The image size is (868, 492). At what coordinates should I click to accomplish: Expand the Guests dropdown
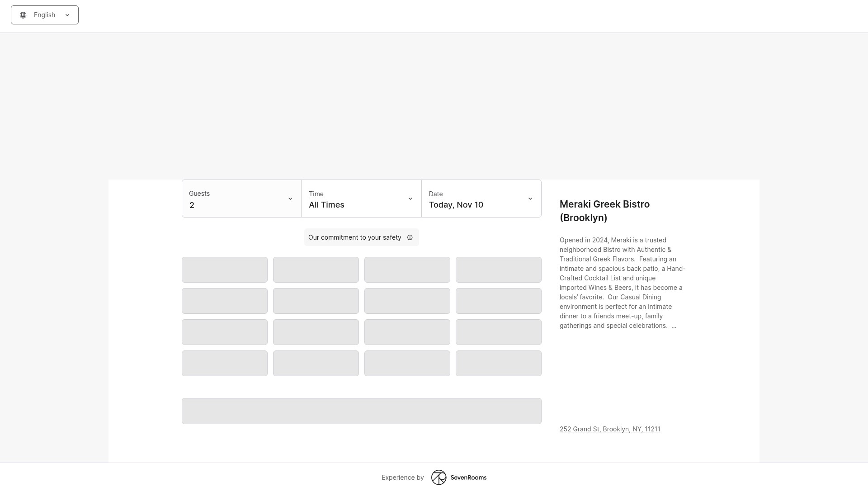pos(241,199)
